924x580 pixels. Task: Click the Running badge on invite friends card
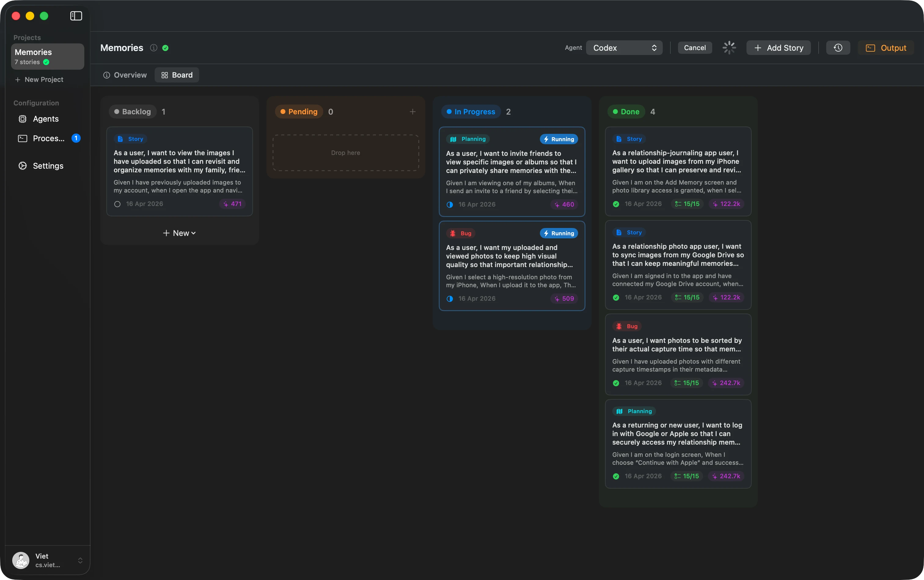pos(559,139)
